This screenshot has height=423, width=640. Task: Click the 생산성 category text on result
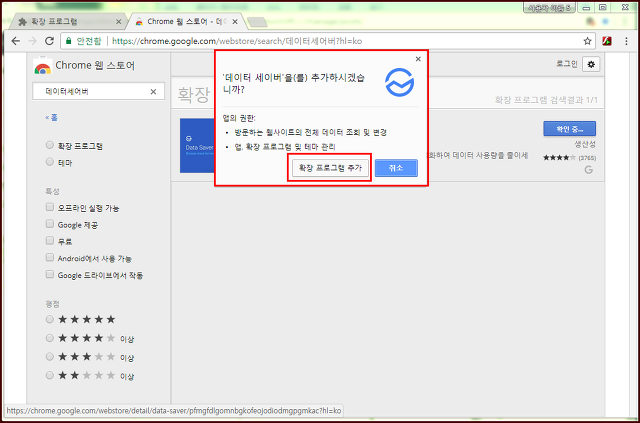(585, 145)
